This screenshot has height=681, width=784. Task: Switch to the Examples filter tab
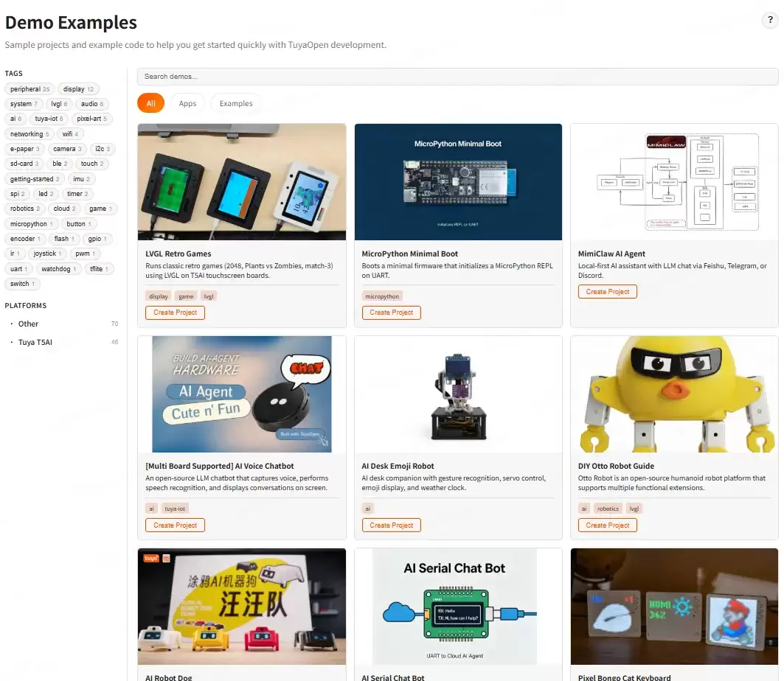236,103
